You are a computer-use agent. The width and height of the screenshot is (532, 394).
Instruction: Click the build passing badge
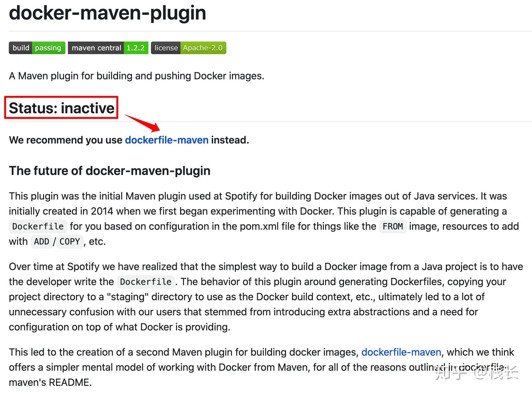[x=37, y=48]
